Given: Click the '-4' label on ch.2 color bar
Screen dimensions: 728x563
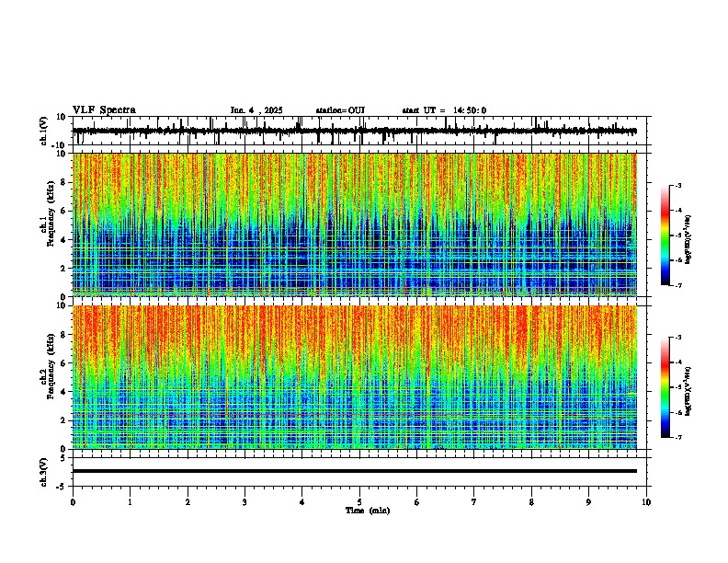Looking at the screenshot, I should coord(678,362).
